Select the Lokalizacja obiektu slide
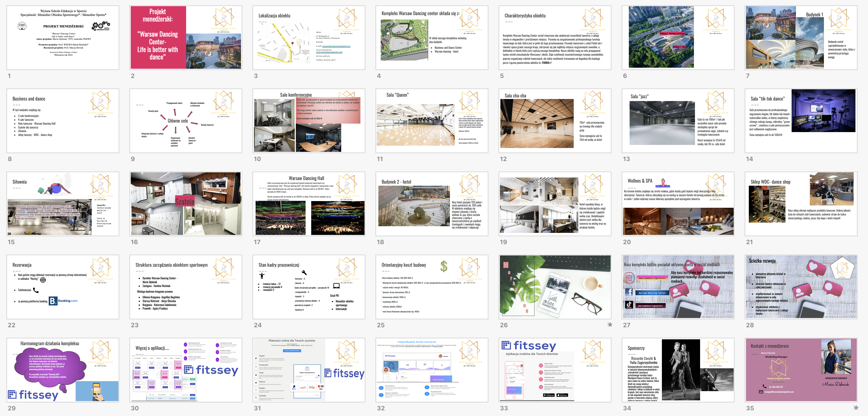 309,37
